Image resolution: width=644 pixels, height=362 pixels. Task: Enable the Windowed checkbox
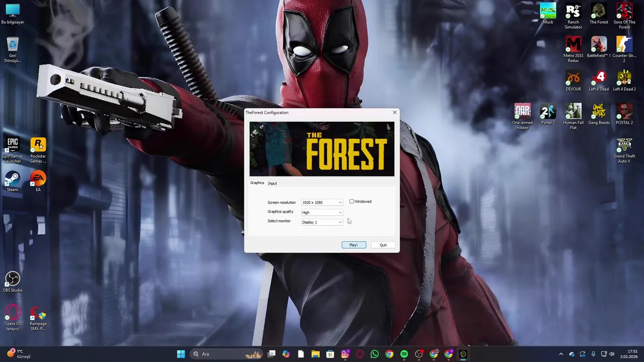(x=352, y=202)
